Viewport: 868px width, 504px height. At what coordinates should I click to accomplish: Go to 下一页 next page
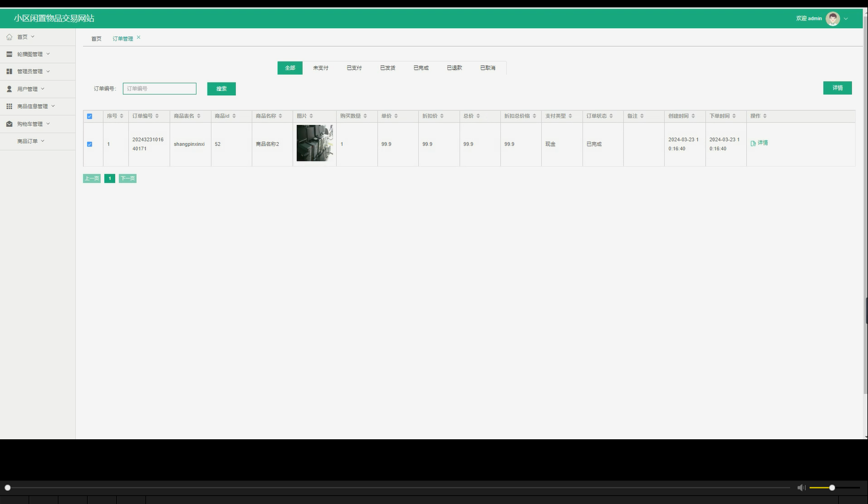point(128,179)
